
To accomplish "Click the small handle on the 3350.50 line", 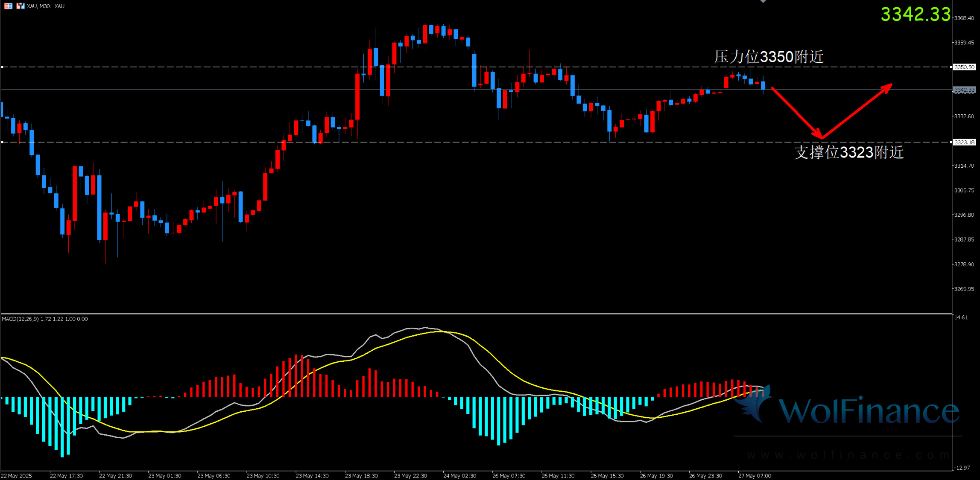I will (2, 67).
